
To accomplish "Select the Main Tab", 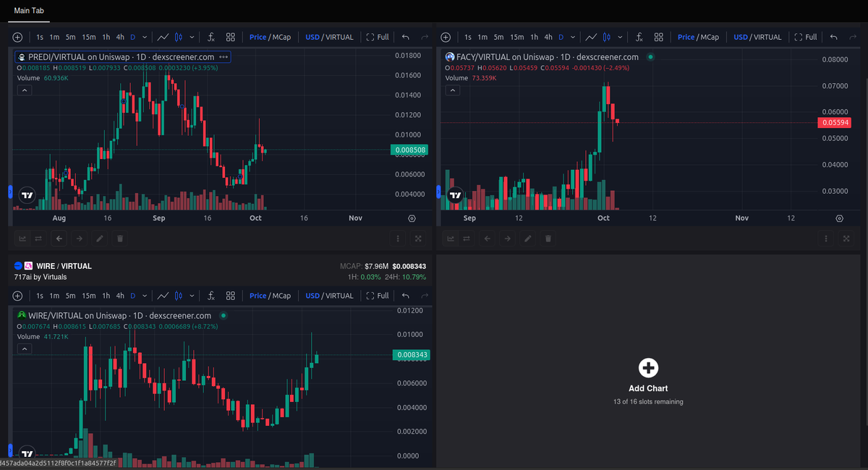I will click(29, 10).
